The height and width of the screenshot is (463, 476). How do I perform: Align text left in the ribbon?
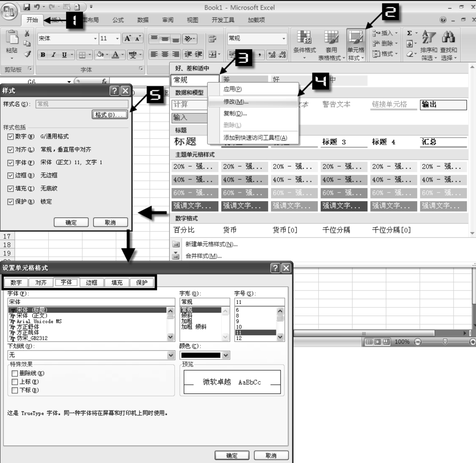tap(154, 54)
